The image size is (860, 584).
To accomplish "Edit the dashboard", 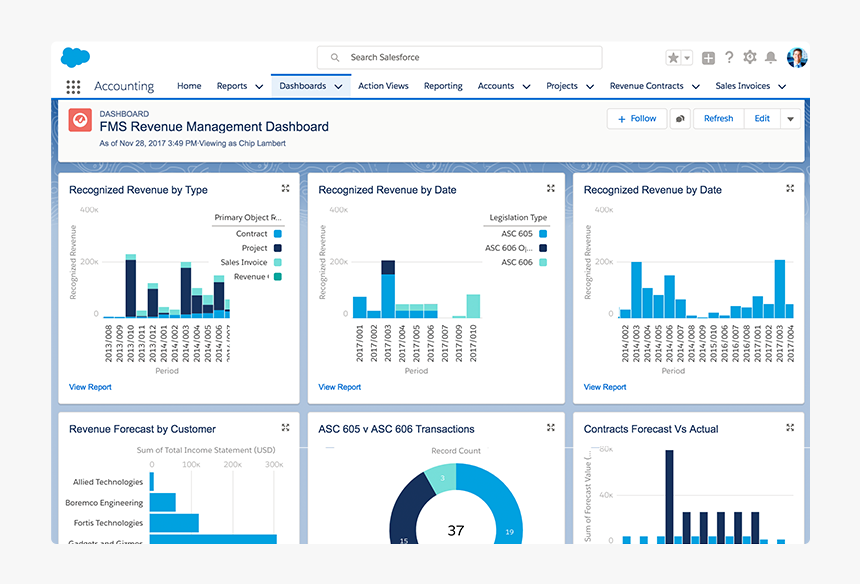I will [x=762, y=118].
